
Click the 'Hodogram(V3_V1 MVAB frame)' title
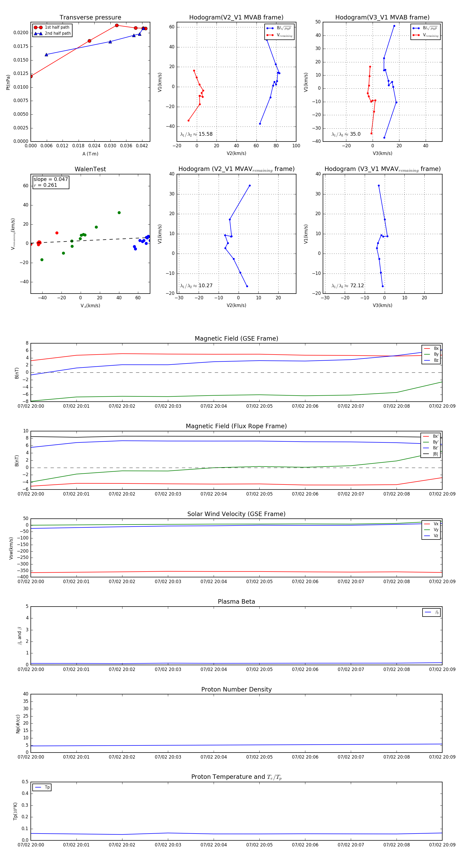pos(382,18)
